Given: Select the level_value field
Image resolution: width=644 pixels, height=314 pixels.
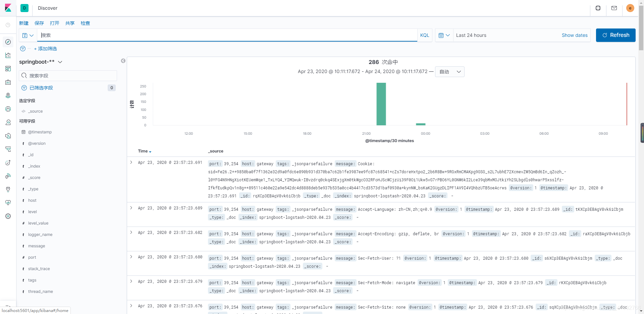Looking at the screenshot, I should 38,223.
